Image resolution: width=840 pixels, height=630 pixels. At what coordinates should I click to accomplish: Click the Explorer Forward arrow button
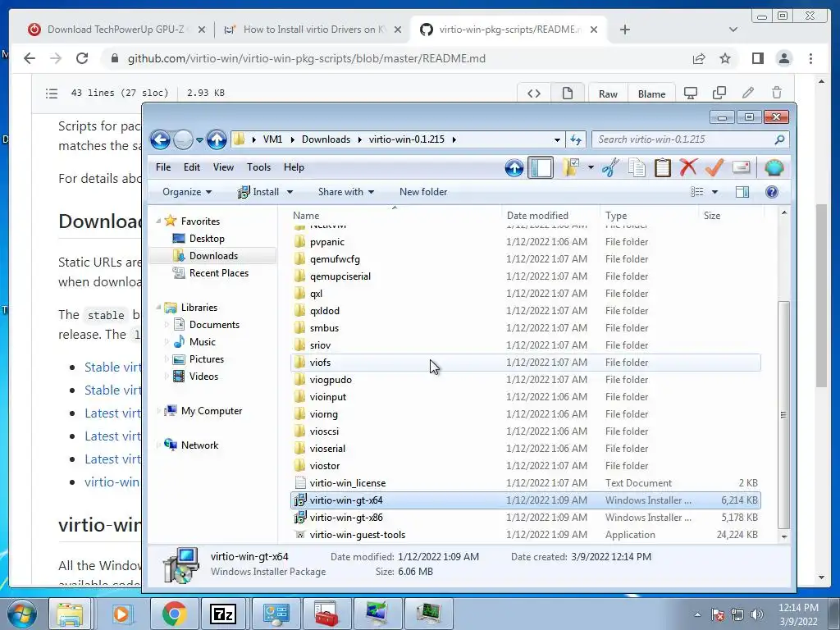[x=183, y=139]
